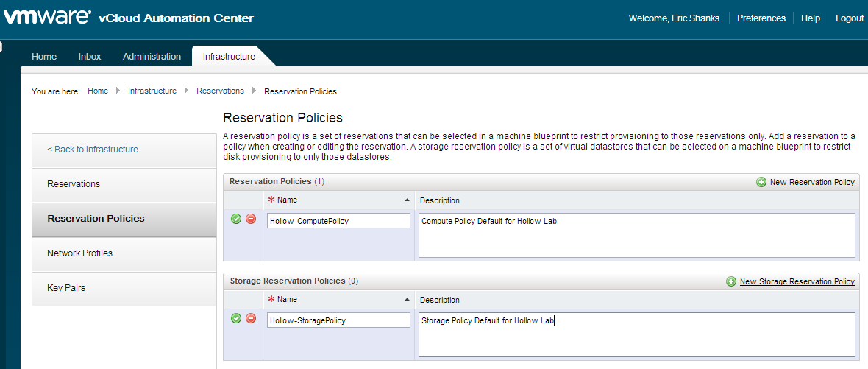Click New Storage Reservation Policy link
Image resolution: width=868 pixels, height=369 pixels.
(797, 281)
